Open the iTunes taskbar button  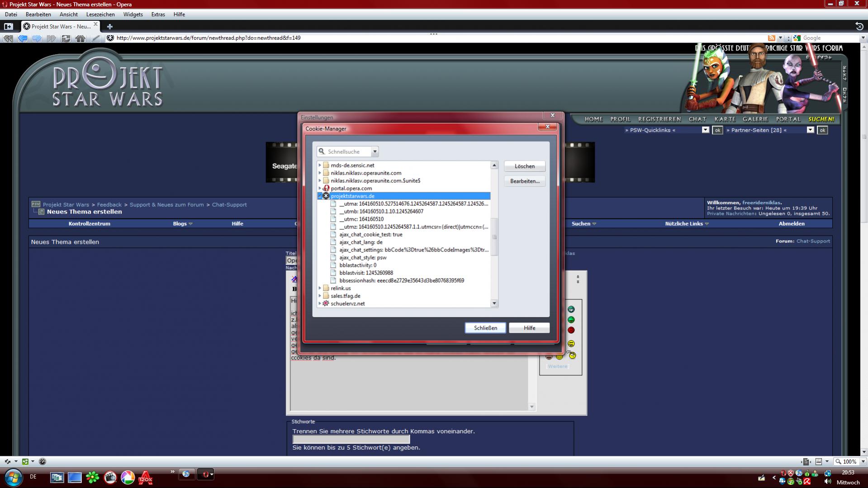pos(186,474)
